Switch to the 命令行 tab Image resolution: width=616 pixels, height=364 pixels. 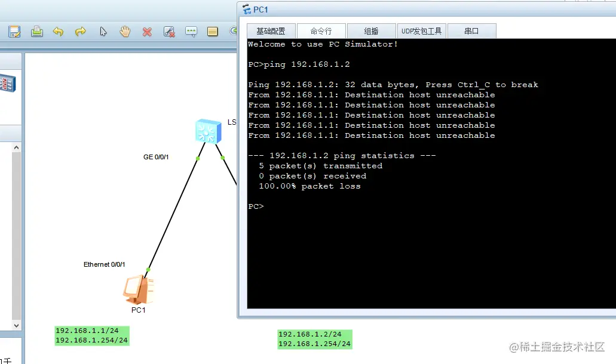[x=321, y=31]
